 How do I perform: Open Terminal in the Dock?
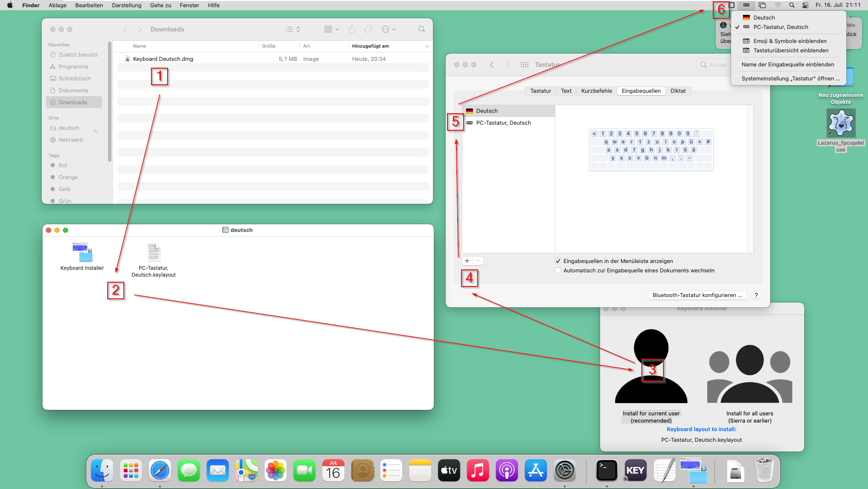point(606,471)
